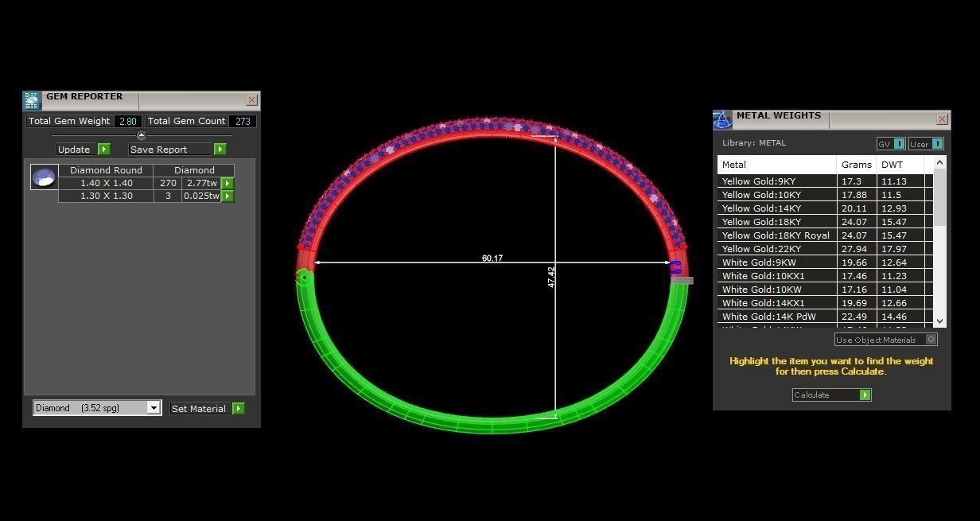
Task: Click the green arrow next to Set Material
Action: [x=239, y=408]
